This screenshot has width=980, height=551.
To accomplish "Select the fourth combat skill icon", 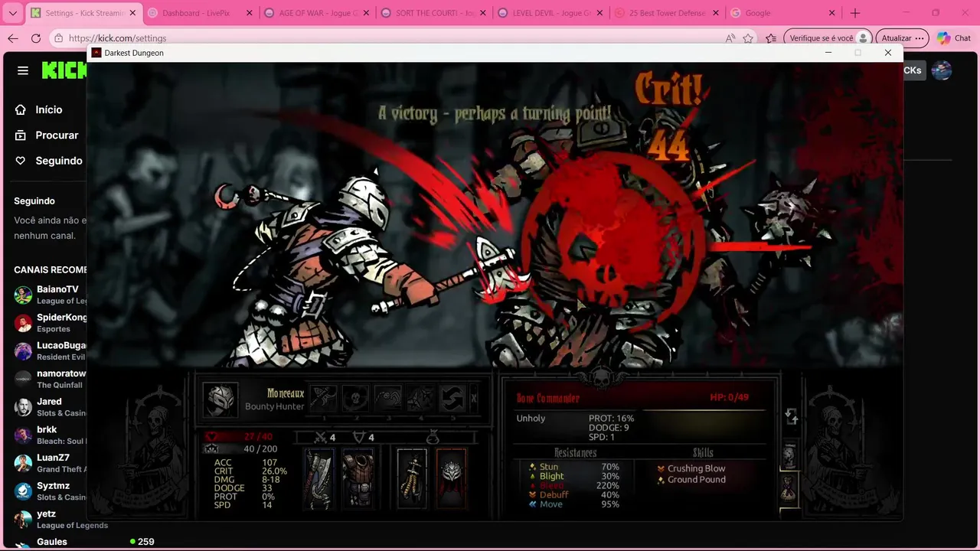I will point(420,398).
